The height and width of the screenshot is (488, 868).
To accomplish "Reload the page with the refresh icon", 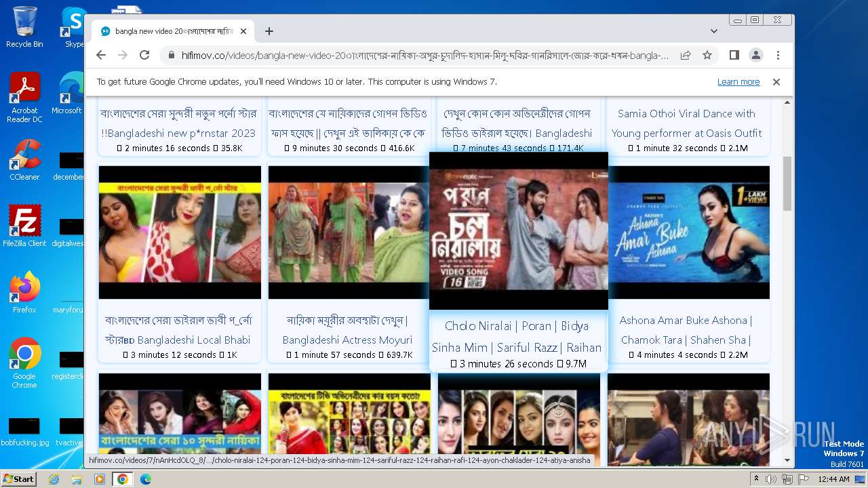I will 144,55.
